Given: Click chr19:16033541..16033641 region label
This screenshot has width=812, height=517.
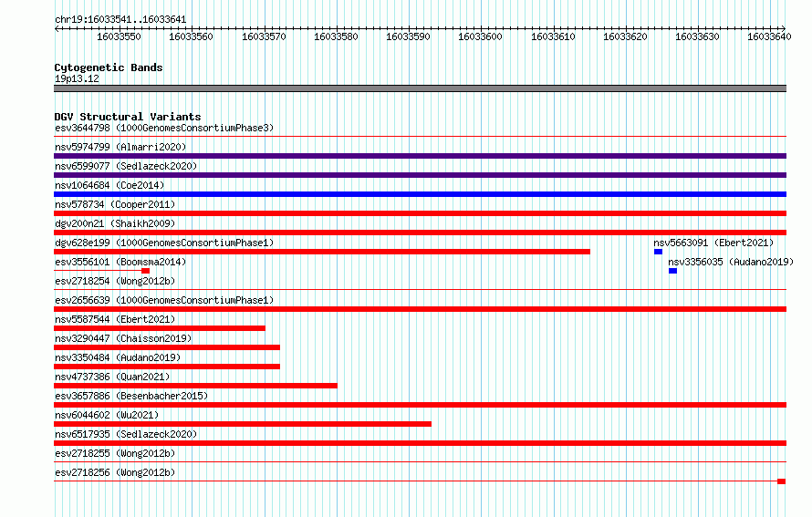Looking at the screenshot, I should coord(120,19).
